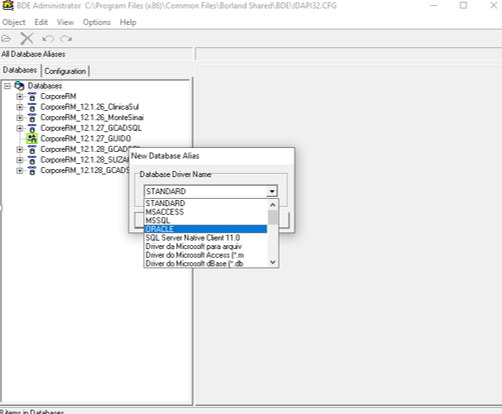502x414 pixels.
Task: Select Driver do Microsoft Access entry
Action: click(206, 255)
